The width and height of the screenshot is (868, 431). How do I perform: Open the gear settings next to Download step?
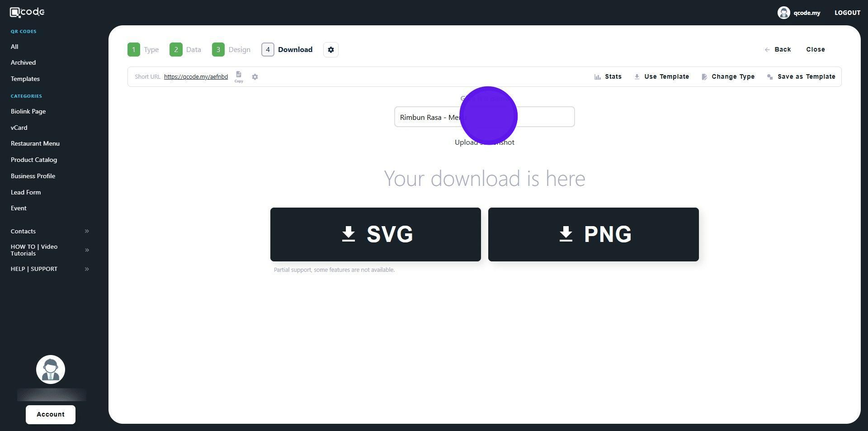tap(331, 50)
